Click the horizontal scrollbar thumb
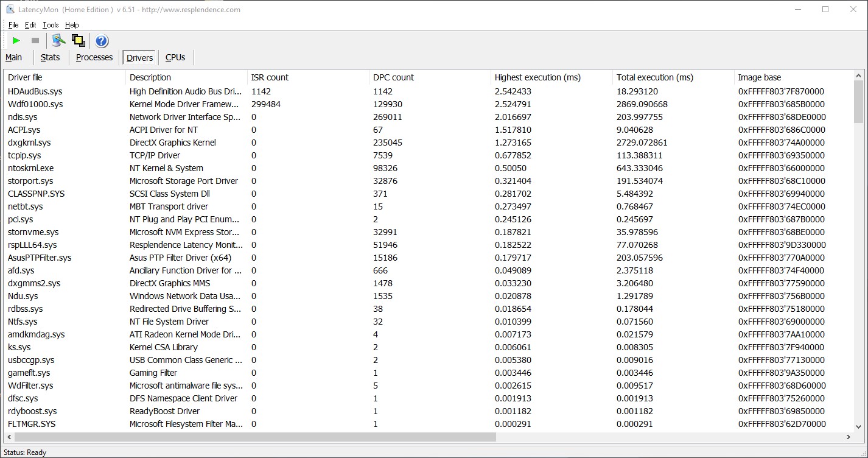The height and width of the screenshot is (458, 868). click(255, 437)
